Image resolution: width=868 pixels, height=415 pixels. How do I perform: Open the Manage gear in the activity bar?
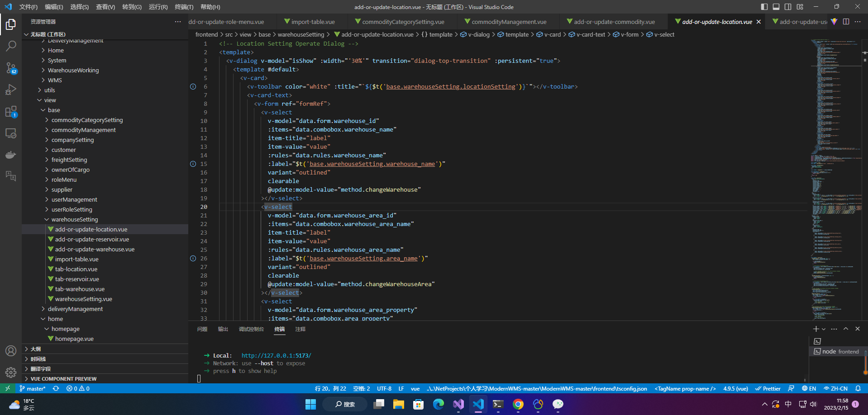tap(11, 372)
